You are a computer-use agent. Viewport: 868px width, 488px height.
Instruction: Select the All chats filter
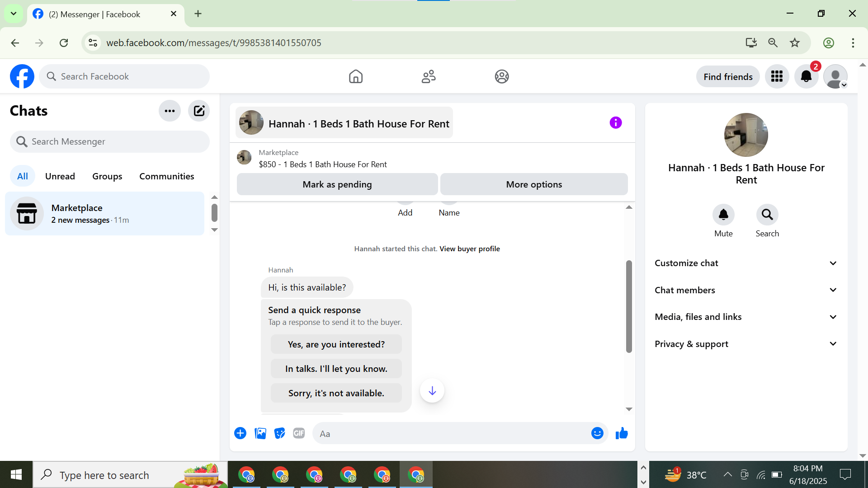tap(23, 176)
